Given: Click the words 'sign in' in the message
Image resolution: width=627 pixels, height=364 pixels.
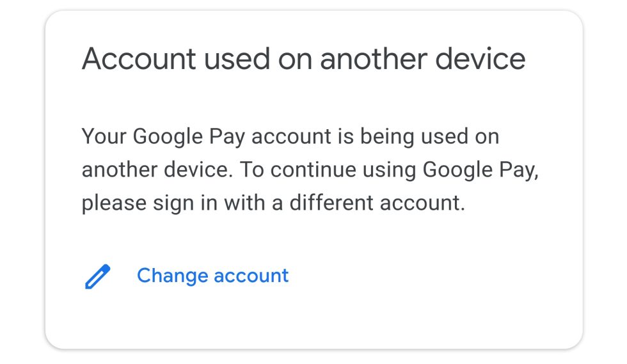Looking at the screenshot, I should (x=185, y=203).
